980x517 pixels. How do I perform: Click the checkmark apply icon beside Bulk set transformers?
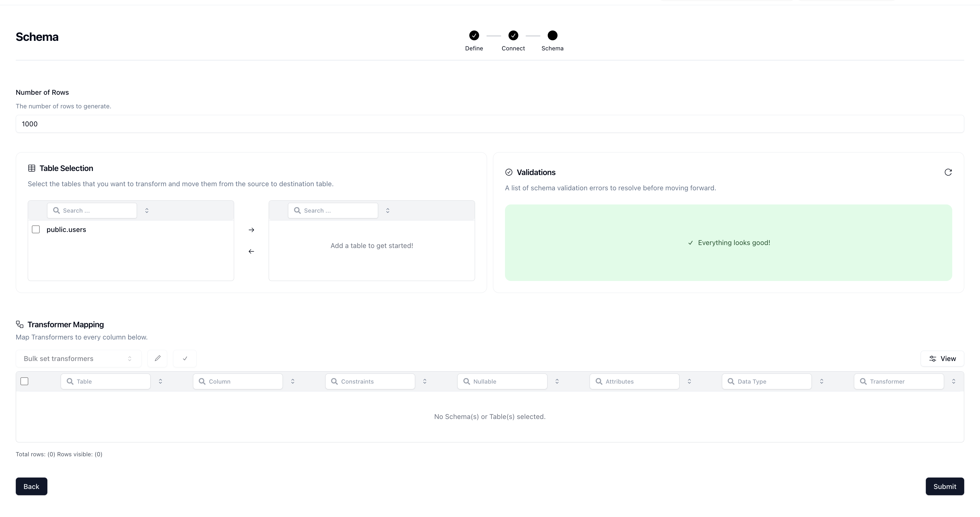click(x=185, y=358)
